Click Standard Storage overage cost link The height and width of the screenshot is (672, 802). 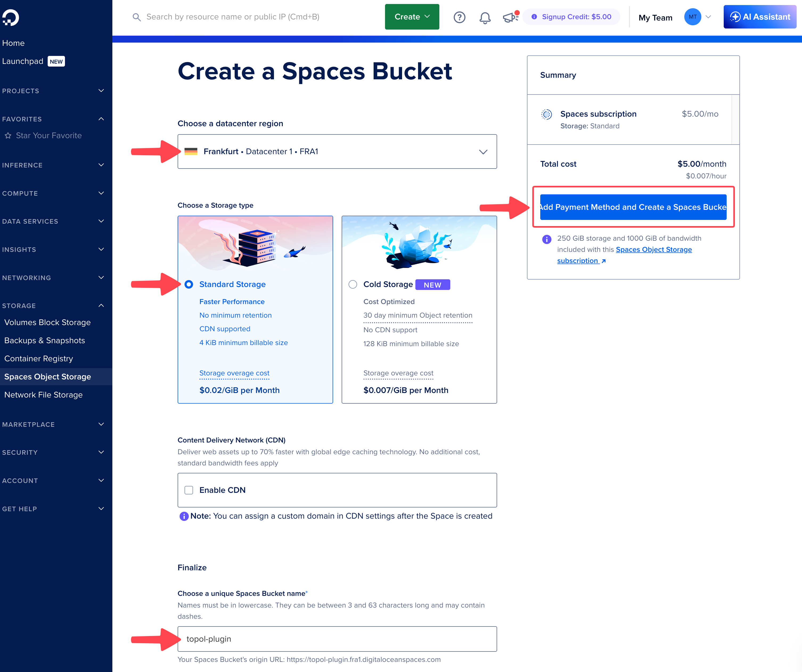point(234,374)
